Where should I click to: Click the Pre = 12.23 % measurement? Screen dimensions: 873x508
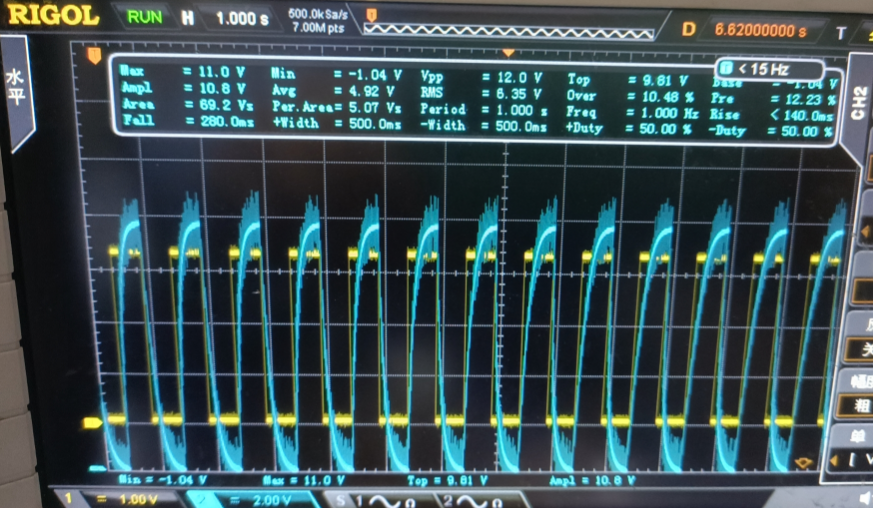point(773,99)
